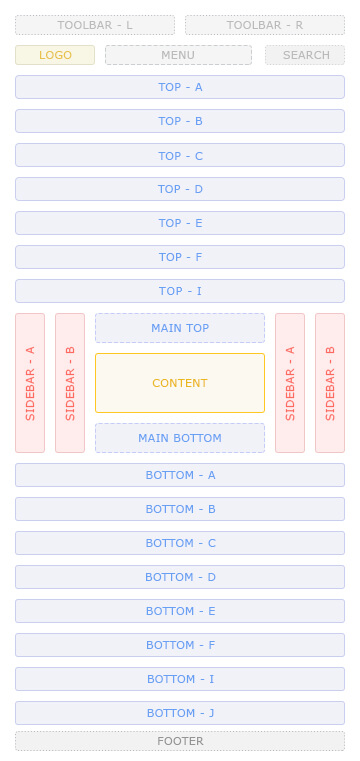360x761 pixels.
Task: Select the BOTTOM - J position
Action: (x=180, y=712)
